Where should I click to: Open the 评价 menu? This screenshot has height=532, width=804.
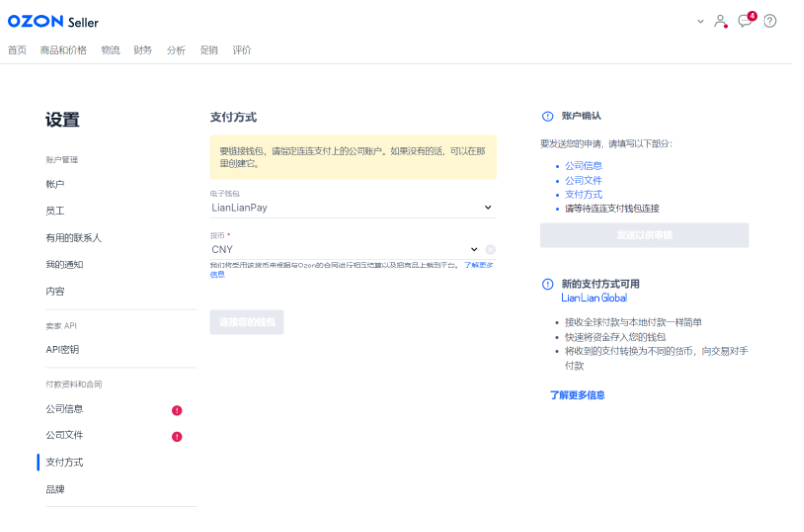click(x=242, y=50)
